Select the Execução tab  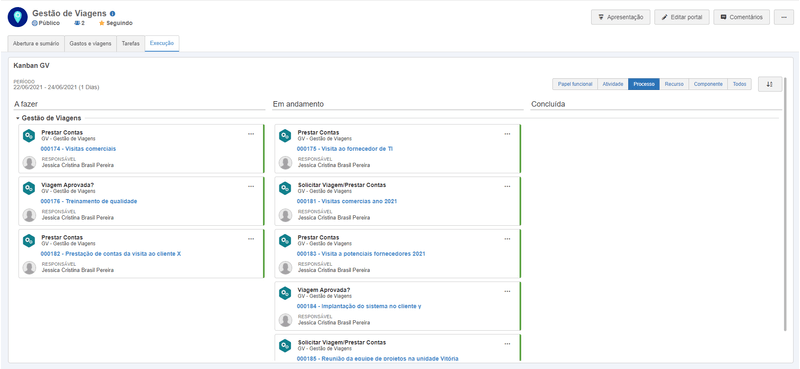click(x=162, y=44)
